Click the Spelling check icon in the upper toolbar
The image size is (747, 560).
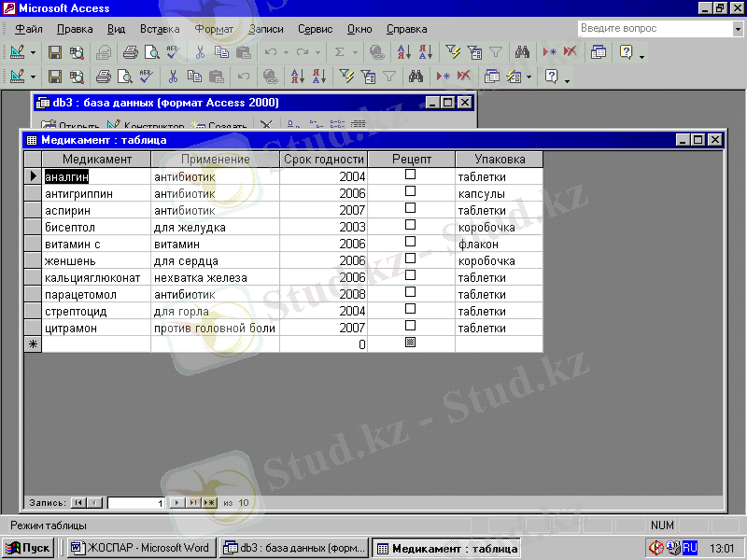pos(173,52)
